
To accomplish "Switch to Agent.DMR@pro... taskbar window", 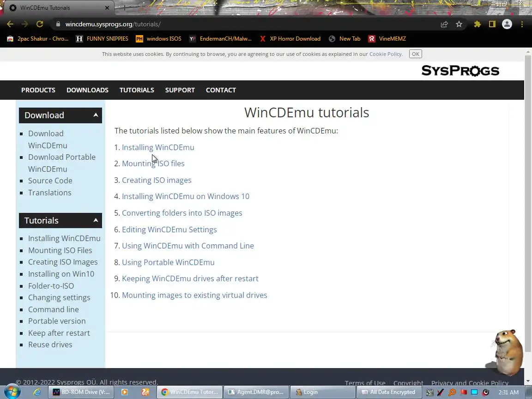I will [x=256, y=392].
